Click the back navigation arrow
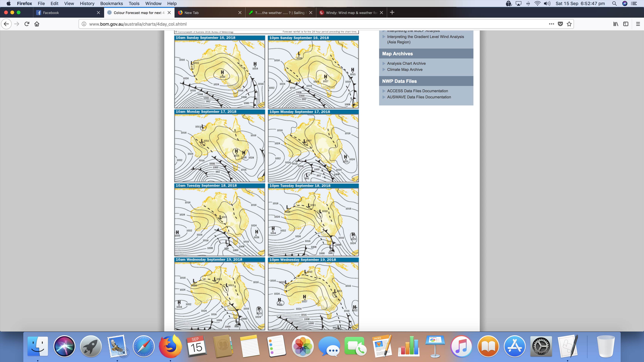The width and height of the screenshot is (644, 362). click(x=6, y=24)
